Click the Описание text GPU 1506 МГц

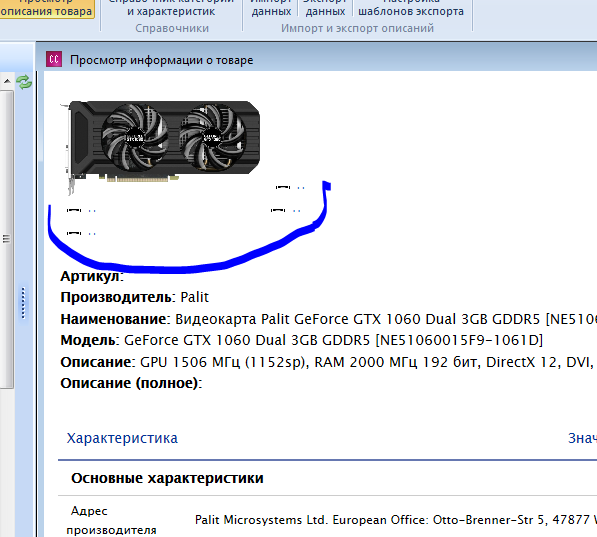pyautogui.click(x=366, y=362)
